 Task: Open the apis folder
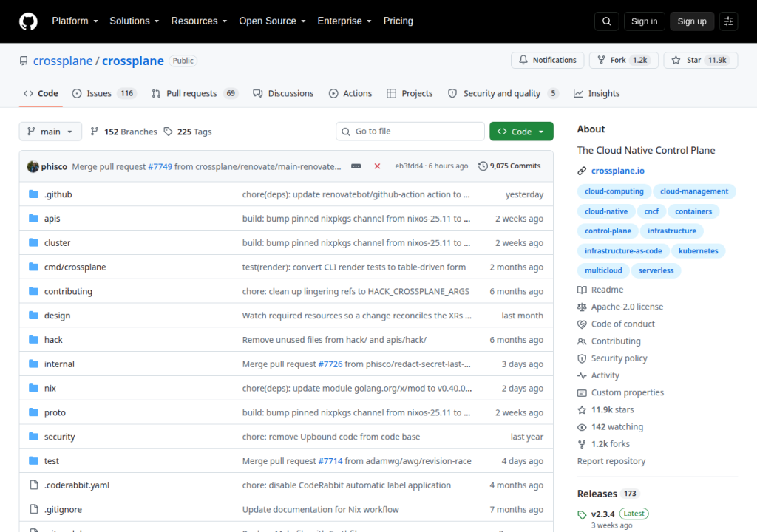pyautogui.click(x=52, y=219)
